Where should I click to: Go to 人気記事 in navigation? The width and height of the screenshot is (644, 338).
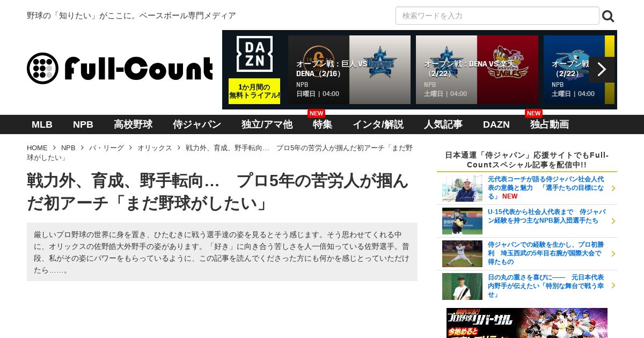click(443, 124)
